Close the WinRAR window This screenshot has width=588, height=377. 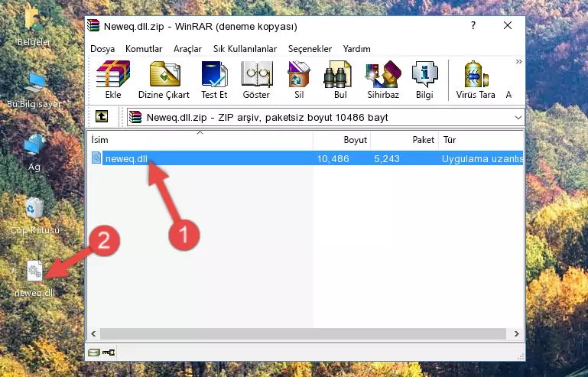(508, 25)
